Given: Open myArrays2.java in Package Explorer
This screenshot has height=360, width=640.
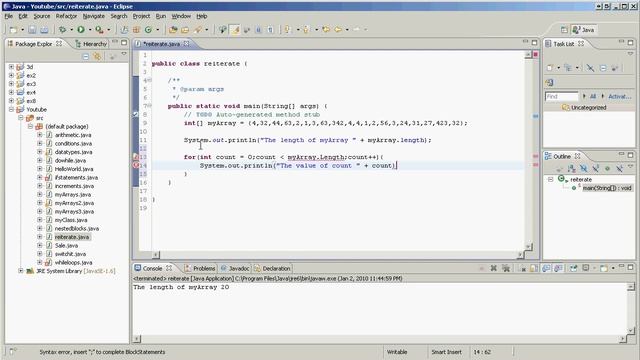Looking at the screenshot, I should (74, 203).
